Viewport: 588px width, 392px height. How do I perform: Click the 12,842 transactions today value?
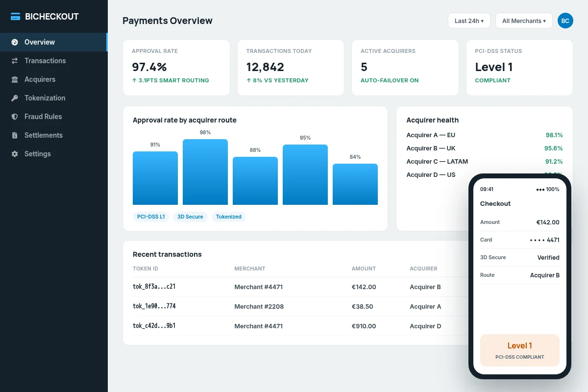(265, 67)
